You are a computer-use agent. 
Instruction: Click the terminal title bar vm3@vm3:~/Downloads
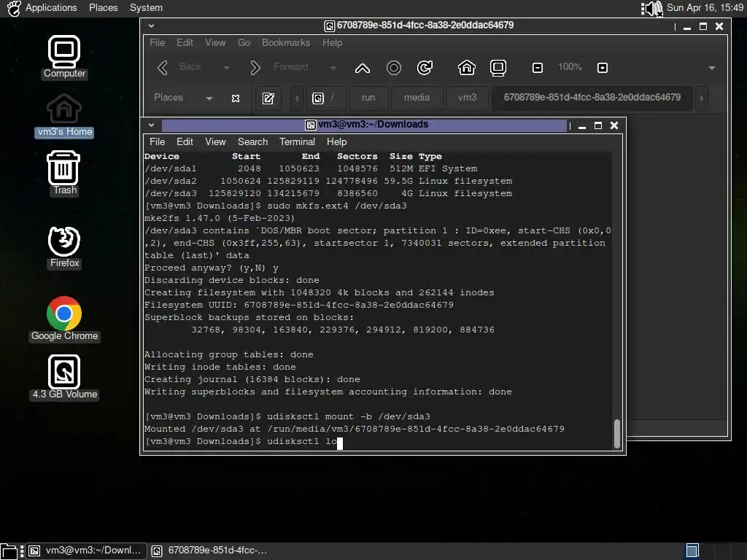pyautogui.click(x=365, y=125)
